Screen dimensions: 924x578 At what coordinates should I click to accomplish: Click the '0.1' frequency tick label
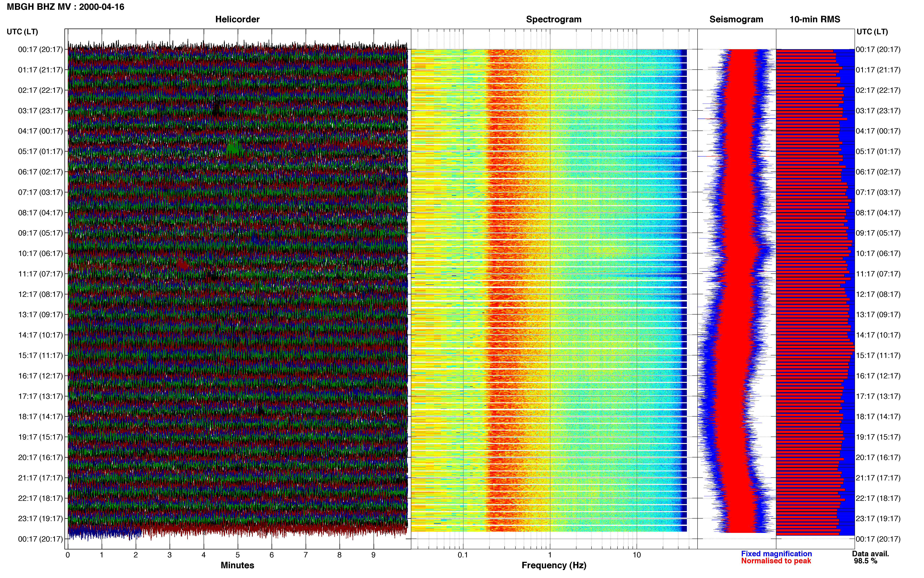coord(463,555)
